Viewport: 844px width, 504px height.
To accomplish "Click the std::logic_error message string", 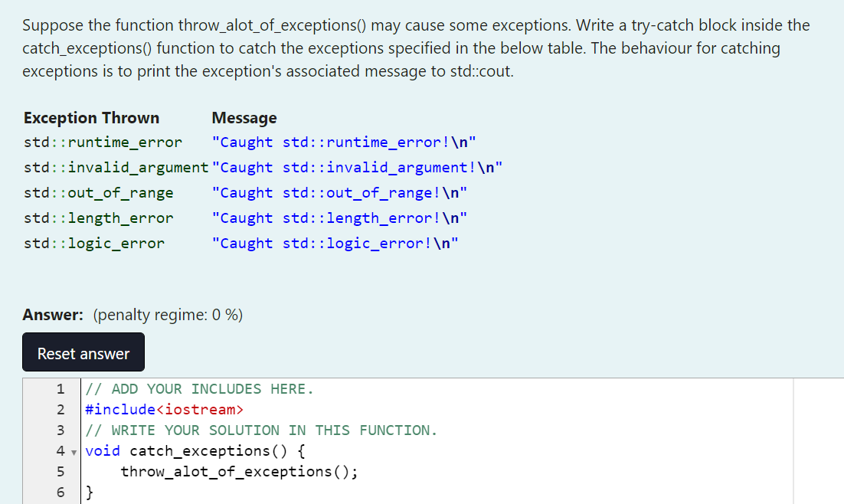I will [x=335, y=243].
